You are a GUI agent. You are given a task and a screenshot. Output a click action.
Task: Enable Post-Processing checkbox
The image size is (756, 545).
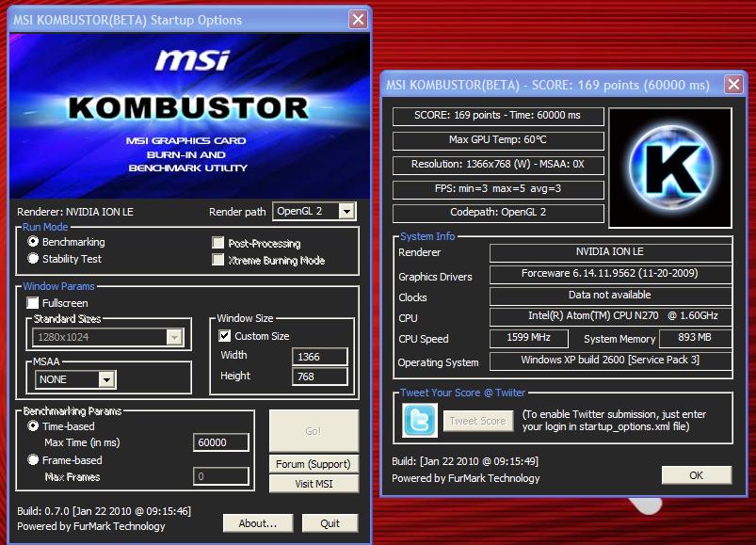tap(217, 243)
